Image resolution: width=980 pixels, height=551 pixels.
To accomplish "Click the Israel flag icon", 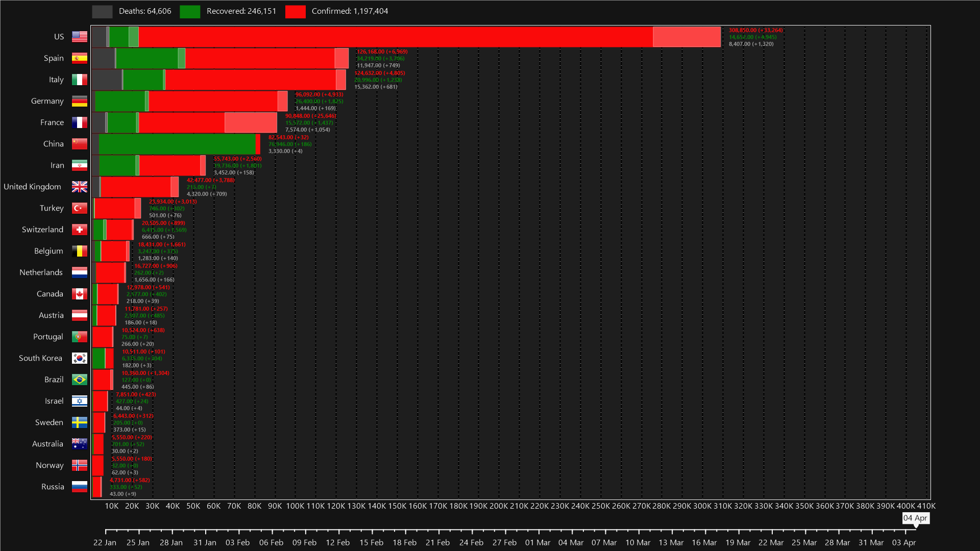I will tap(80, 401).
